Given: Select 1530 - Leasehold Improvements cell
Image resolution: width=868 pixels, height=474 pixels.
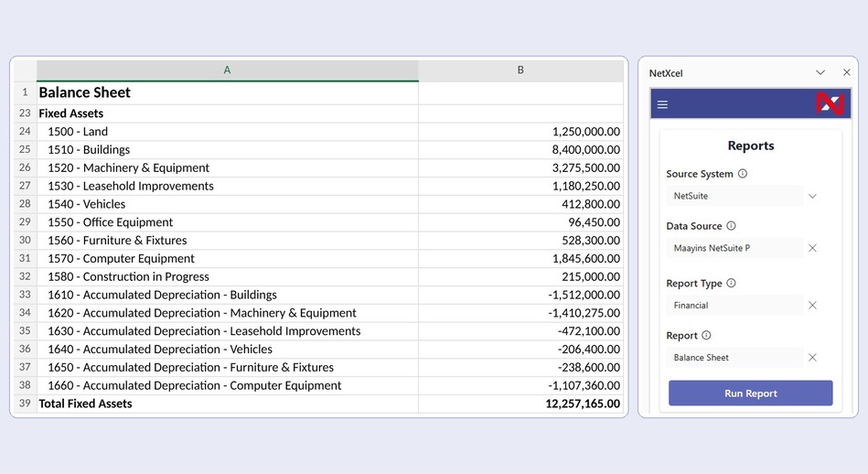Looking at the screenshot, I should [228, 186].
